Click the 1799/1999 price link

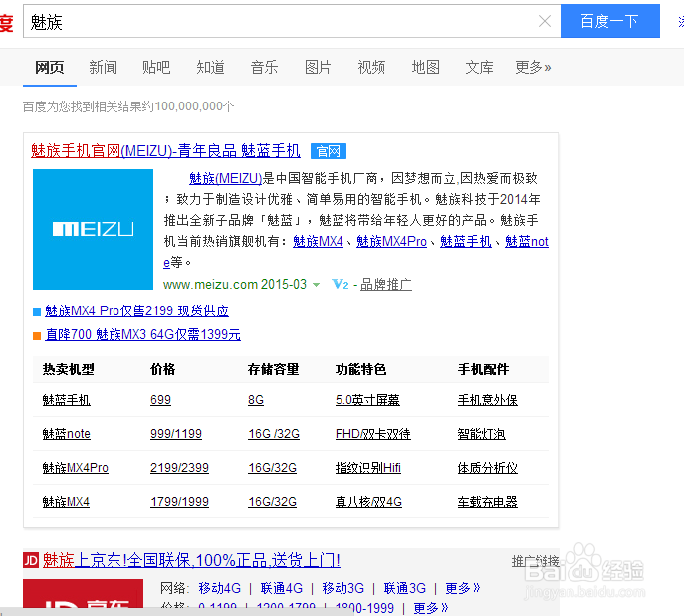(x=179, y=502)
